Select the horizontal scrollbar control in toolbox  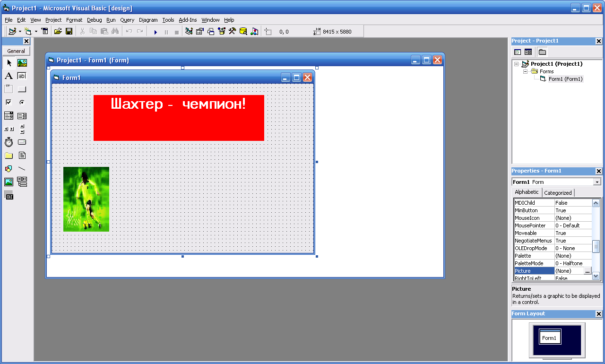click(x=9, y=129)
